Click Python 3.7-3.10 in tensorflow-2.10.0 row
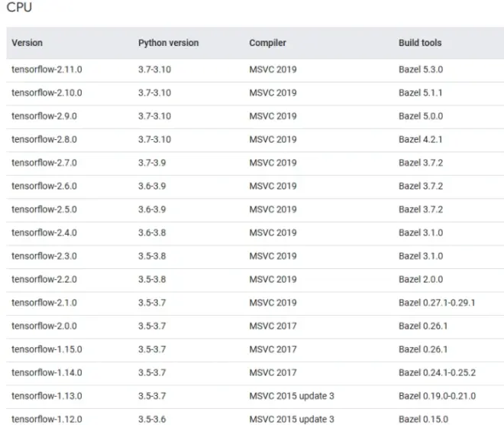 [154, 93]
